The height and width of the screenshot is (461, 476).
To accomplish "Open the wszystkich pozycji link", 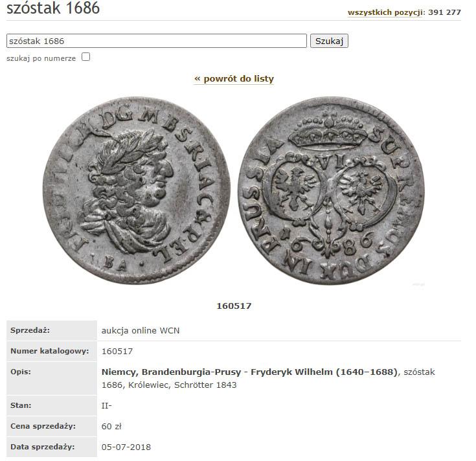I will (x=385, y=12).
